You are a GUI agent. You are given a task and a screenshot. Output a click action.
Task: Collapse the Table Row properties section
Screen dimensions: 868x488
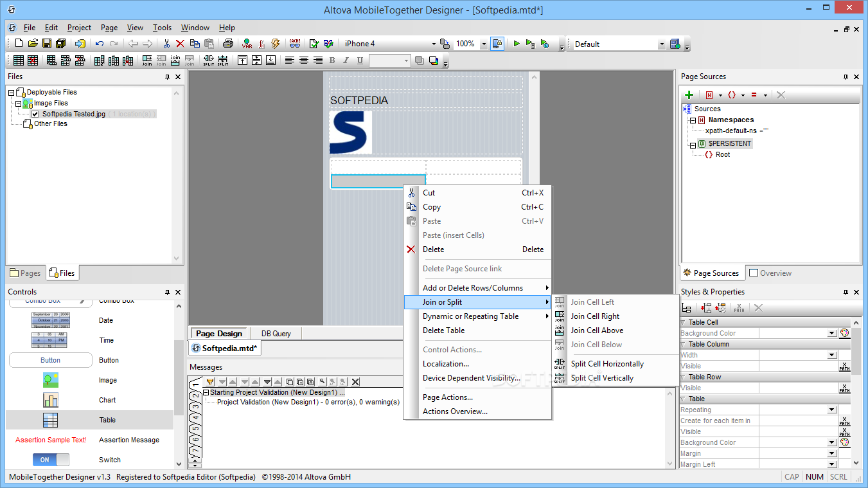point(683,377)
